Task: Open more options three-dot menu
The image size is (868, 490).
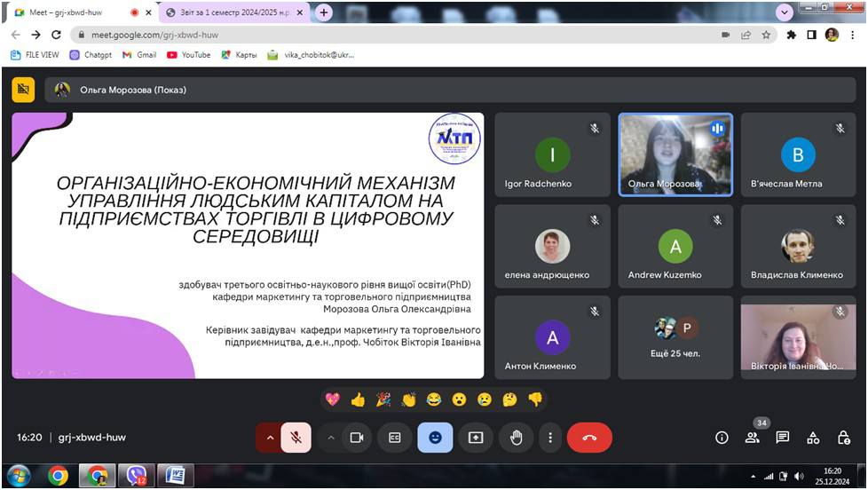Action: point(550,438)
